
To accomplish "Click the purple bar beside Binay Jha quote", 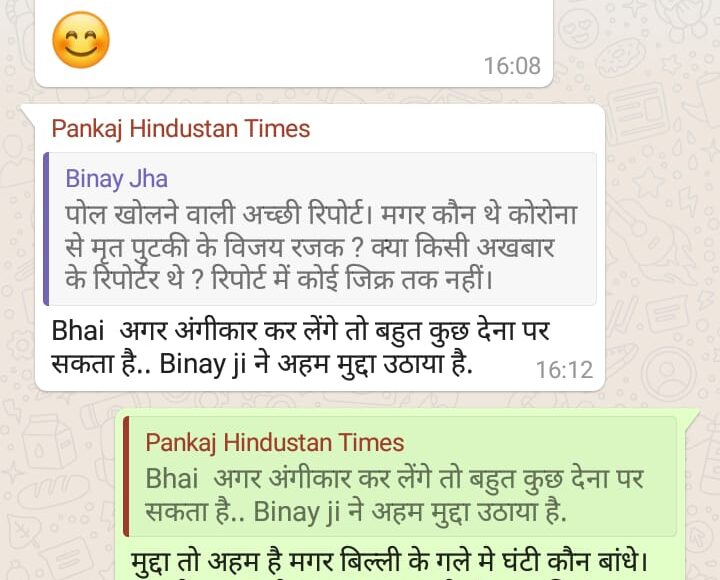I will (46, 229).
